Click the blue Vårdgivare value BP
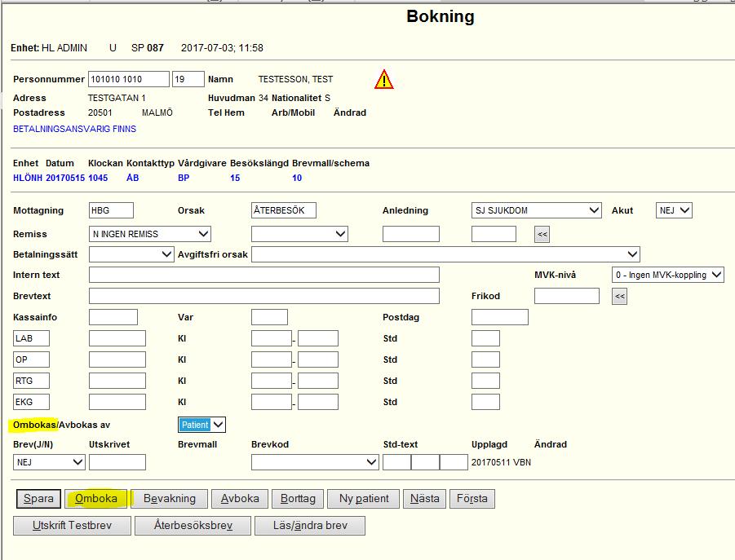Image resolution: width=735 pixels, height=560 pixels. pyautogui.click(x=184, y=178)
